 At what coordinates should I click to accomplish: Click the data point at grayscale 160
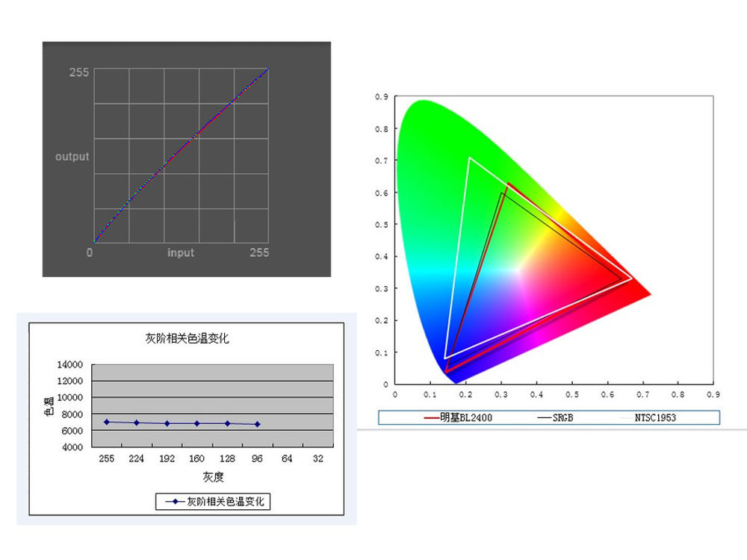click(197, 423)
